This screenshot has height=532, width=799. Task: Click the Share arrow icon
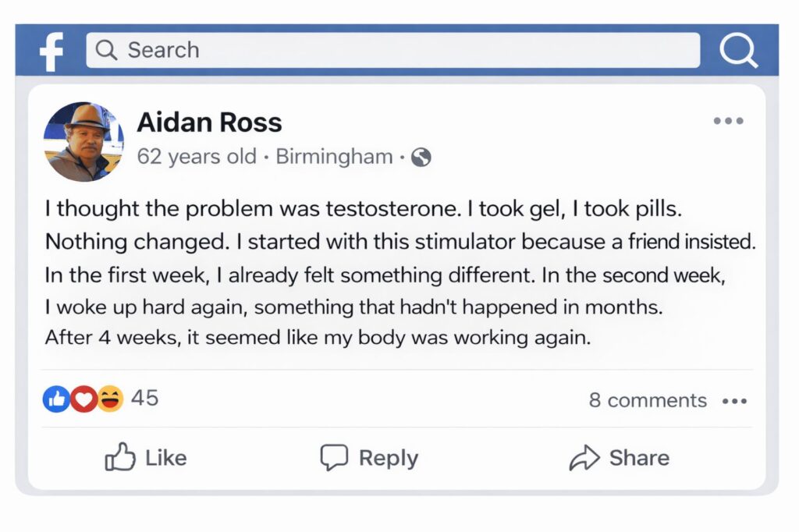(x=584, y=458)
